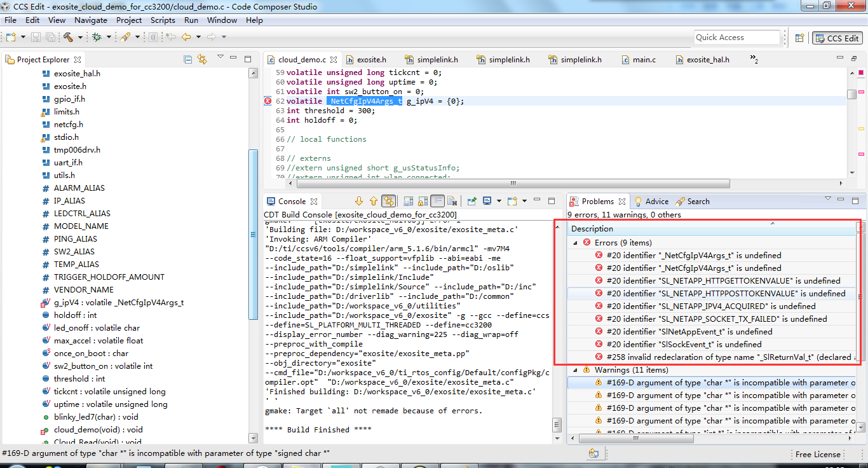Collapse the Errors (9 items) group
868x468 pixels.
coord(576,243)
